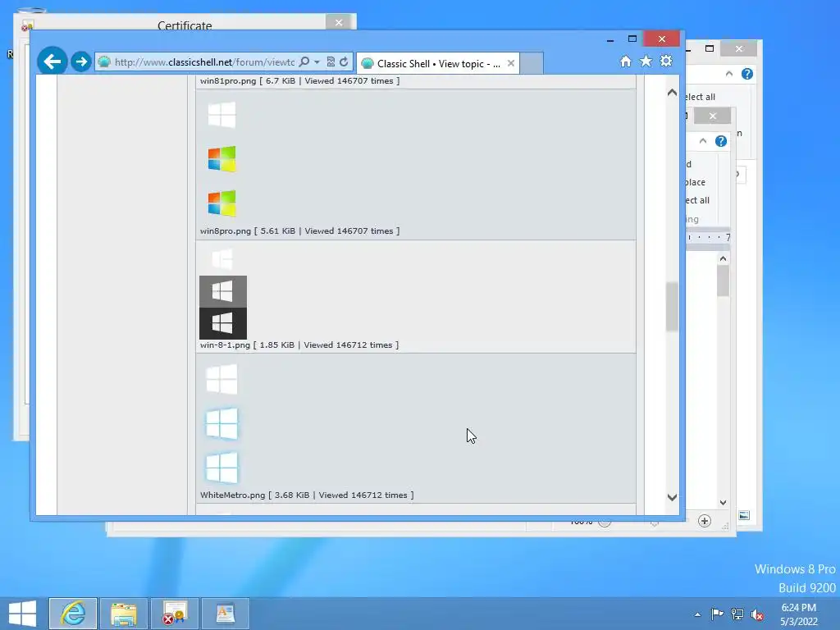Viewport: 840px width, 630px height.
Task: Open the IE Tools gear menu
Action: click(666, 61)
